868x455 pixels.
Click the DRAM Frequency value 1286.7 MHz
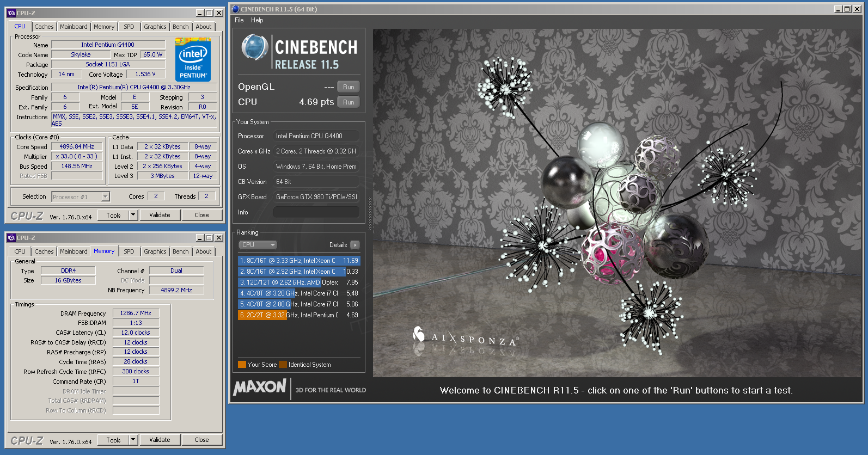136,313
